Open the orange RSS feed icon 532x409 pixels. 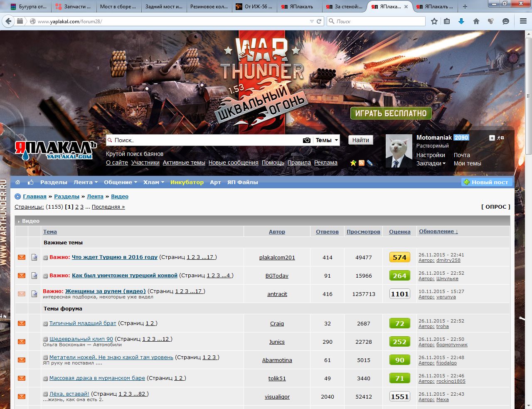coord(362,163)
